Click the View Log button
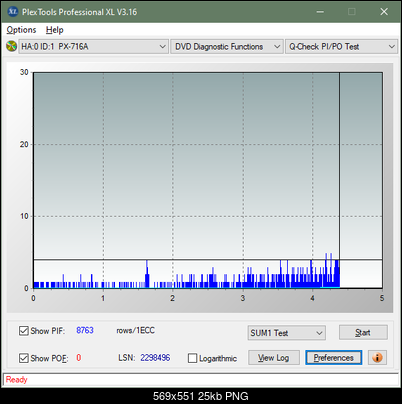The height and width of the screenshot is (404, 402). (274, 358)
